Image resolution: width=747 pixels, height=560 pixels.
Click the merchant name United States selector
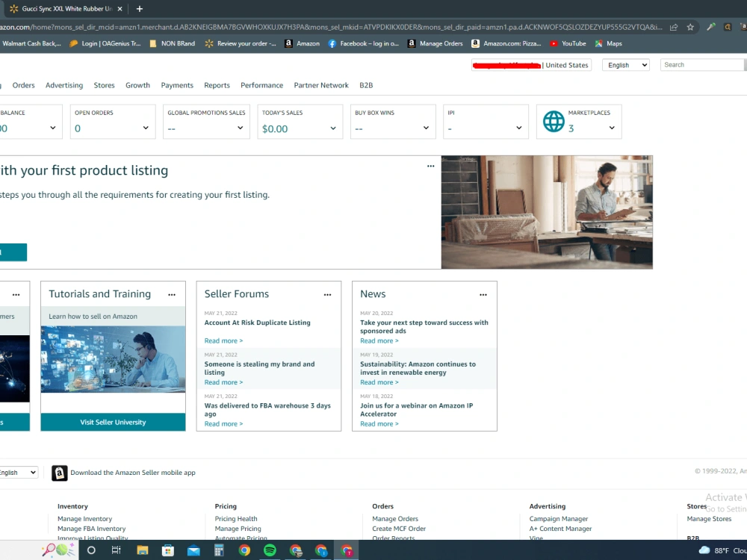(531, 65)
